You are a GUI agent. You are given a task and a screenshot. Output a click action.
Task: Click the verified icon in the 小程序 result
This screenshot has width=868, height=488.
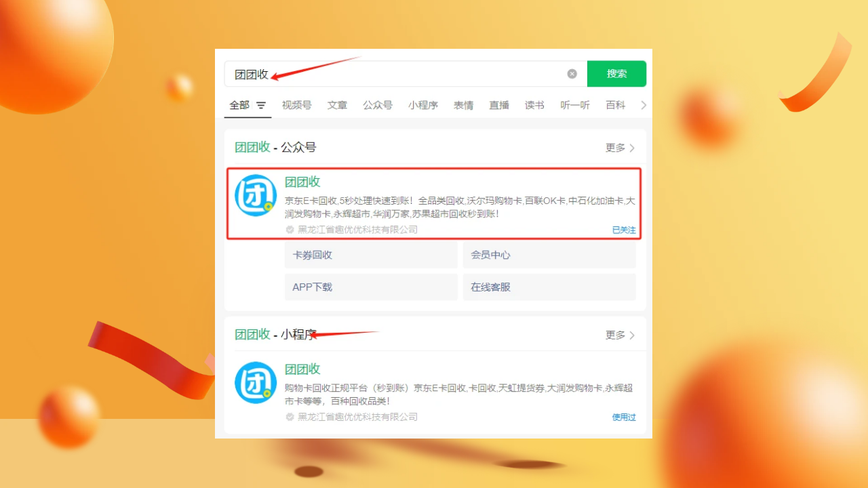[290, 417]
